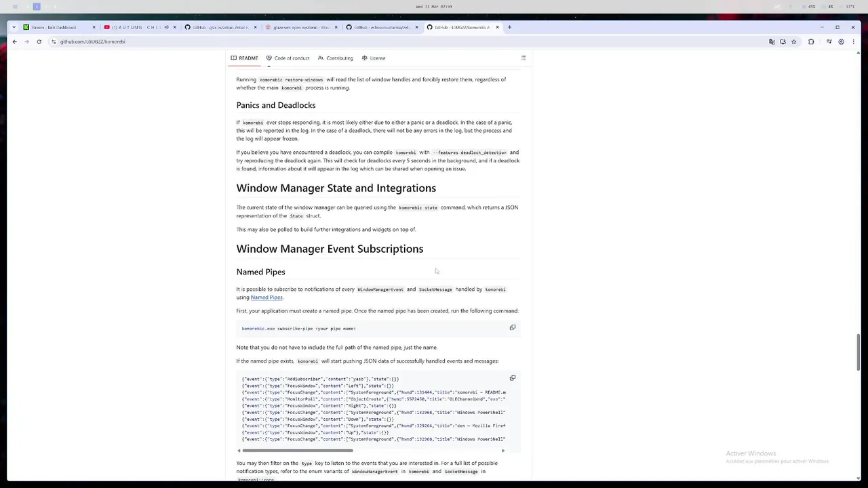Reload the komorebi GitHub page

pos(39,41)
